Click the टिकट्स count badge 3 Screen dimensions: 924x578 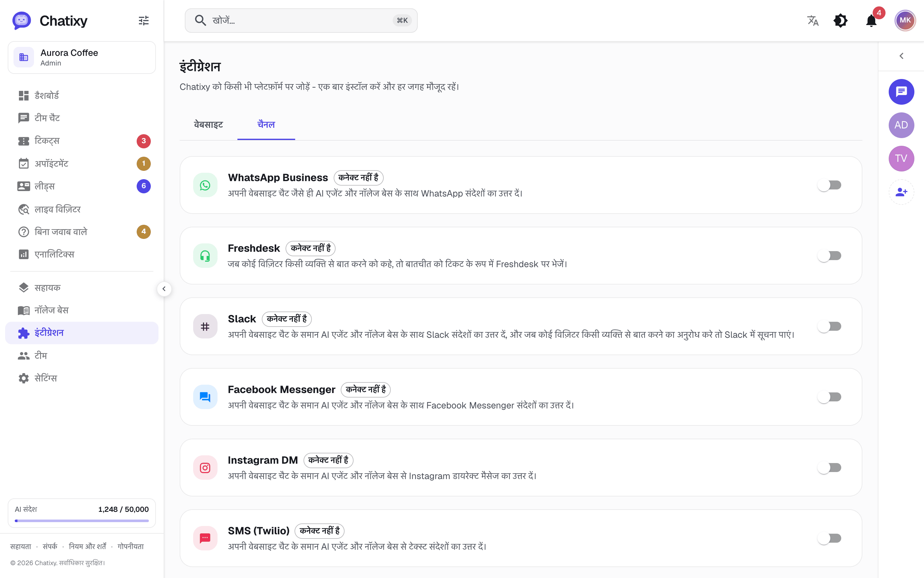point(143,141)
